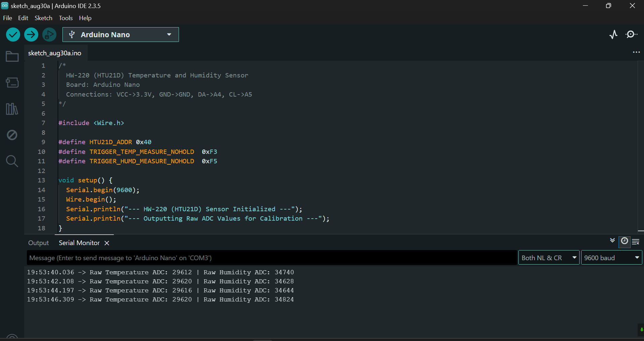Restore down the Arduino IDE window
Viewport: 644px width, 341px height.
[608, 6]
